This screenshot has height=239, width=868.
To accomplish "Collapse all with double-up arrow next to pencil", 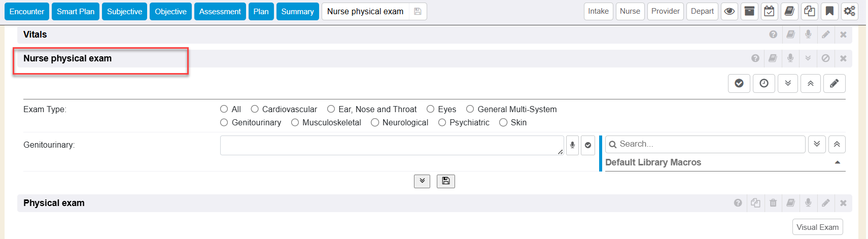I will [811, 83].
